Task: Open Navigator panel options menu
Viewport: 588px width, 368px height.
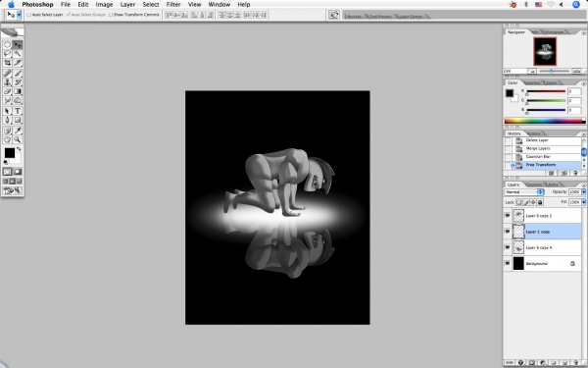Action: tap(583, 33)
